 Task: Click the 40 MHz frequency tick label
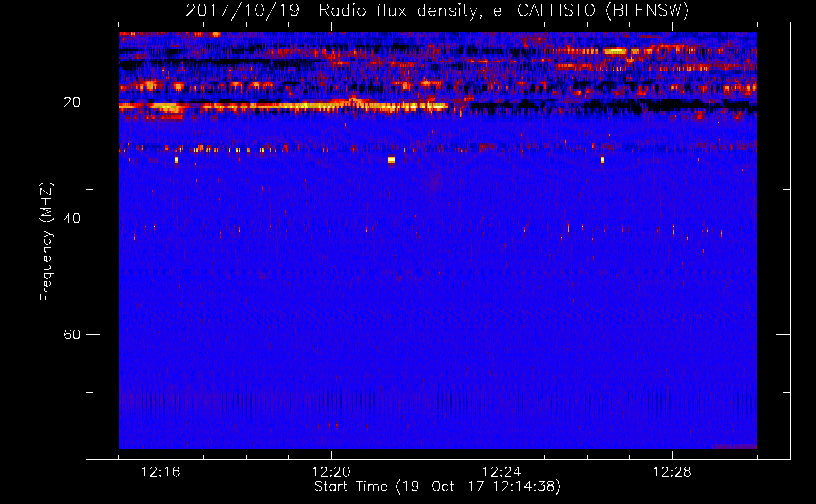(x=72, y=218)
